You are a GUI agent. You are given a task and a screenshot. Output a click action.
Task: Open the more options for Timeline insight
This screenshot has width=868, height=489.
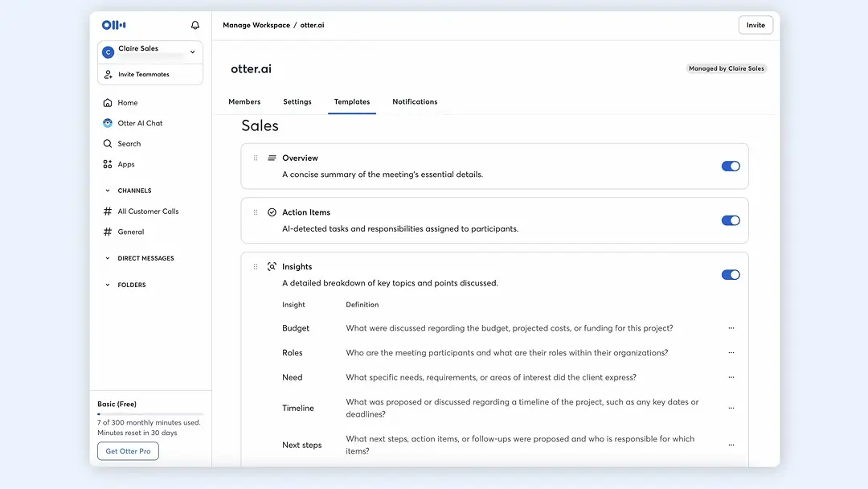(731, 408)
